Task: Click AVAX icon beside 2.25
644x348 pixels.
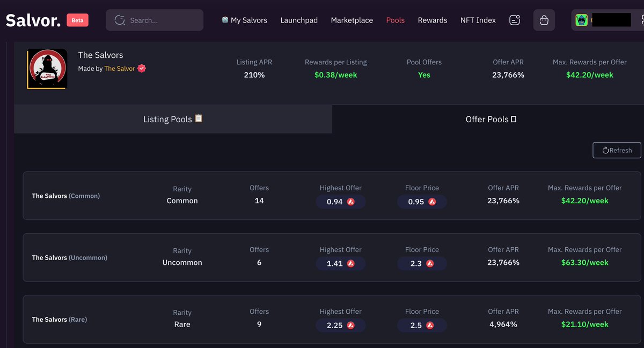Action: 351,325
